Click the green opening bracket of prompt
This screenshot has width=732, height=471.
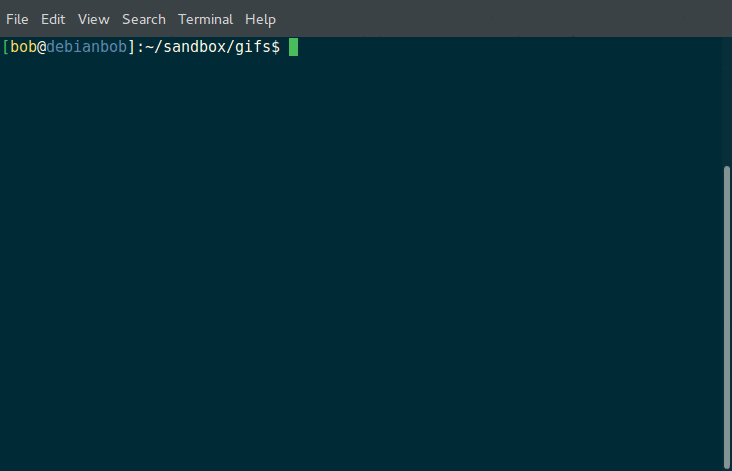[6, 47]
